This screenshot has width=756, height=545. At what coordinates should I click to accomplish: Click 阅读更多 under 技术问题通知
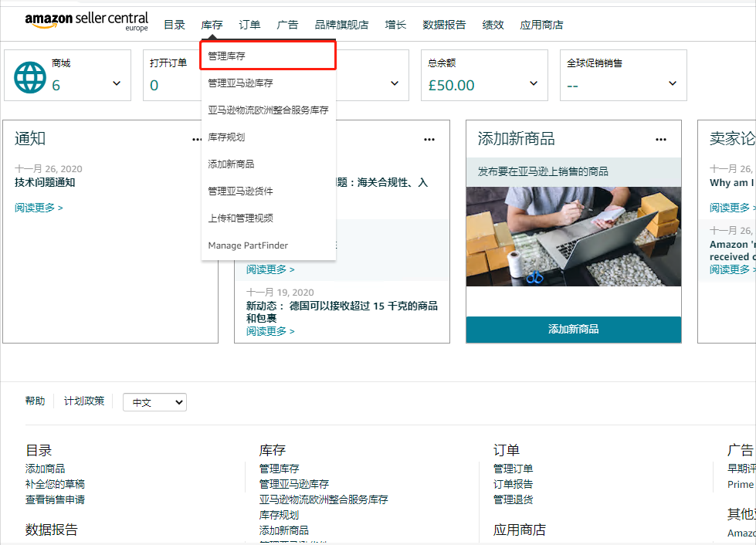coord(35,207)
